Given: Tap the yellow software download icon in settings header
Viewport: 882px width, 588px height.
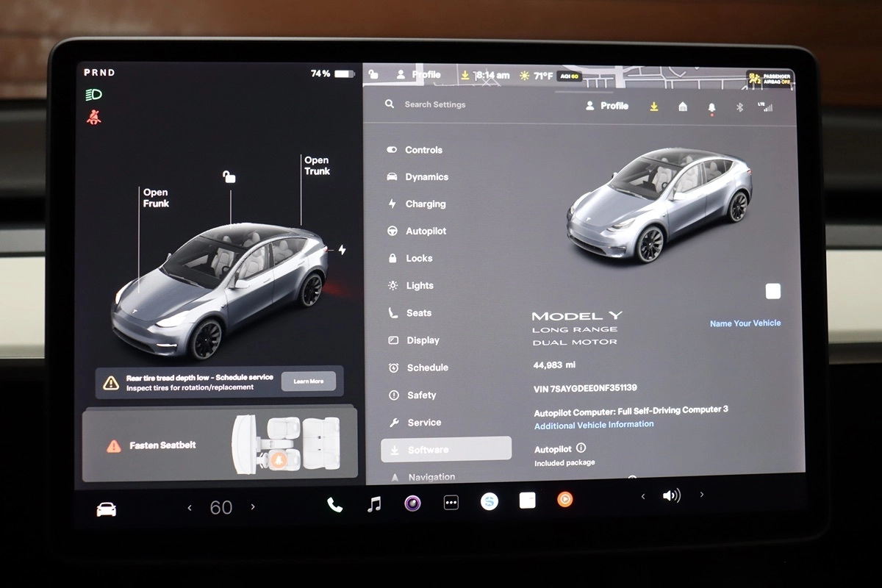Looking at the screenshot, I should (x=654, y=107).
